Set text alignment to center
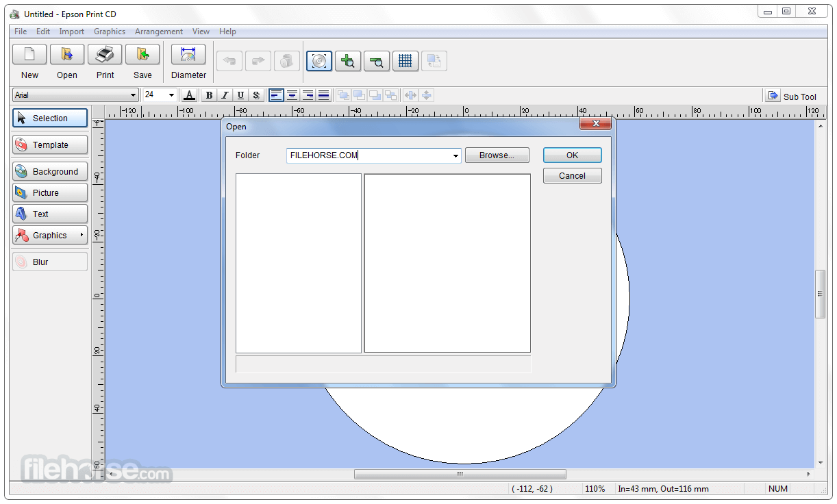Screen dimensions: 837x504 pyautogui.click(x=292, y=95)
